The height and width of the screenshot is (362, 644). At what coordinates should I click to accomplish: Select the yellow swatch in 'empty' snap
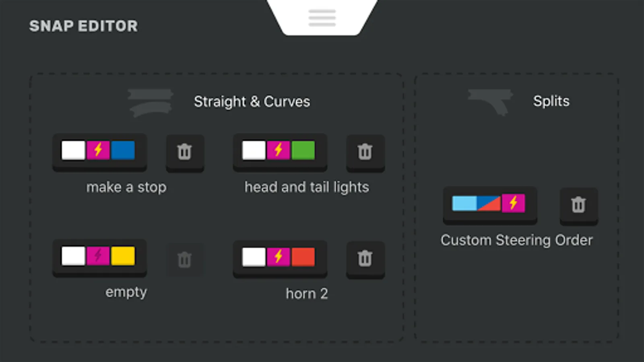123,256
